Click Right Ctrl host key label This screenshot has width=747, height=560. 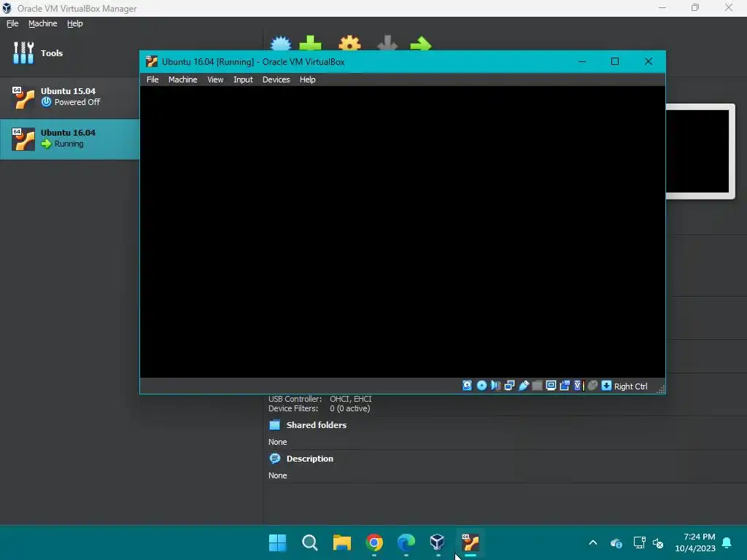[630, 386]
